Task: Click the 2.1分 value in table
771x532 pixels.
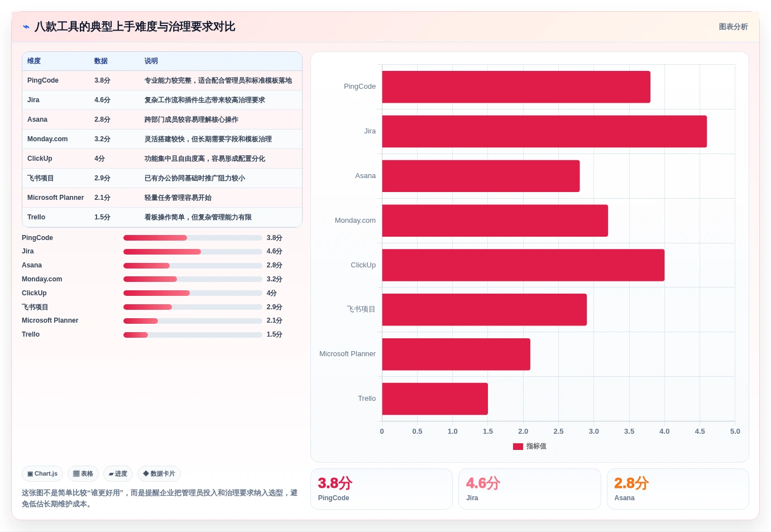Action: (x=102, y=198)
